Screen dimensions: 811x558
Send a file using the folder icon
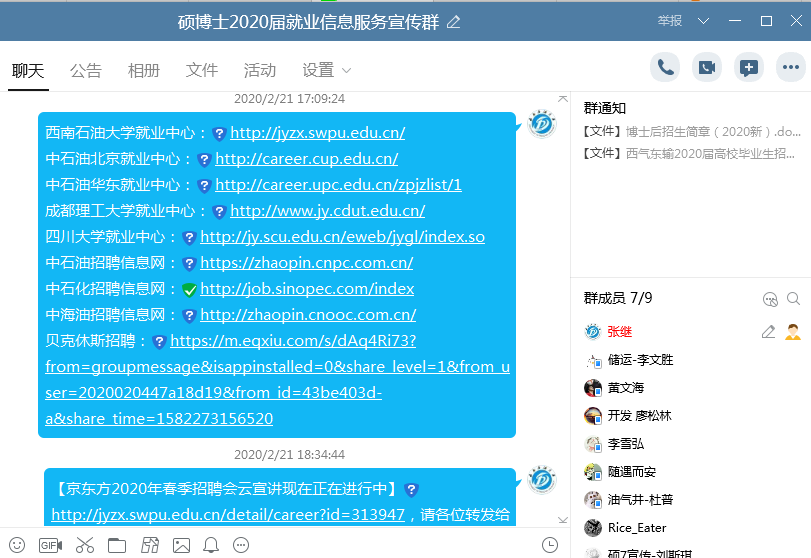117,545
